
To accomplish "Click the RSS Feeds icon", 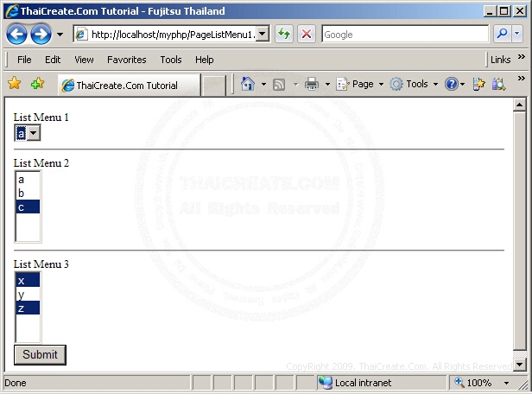I will (279, 85).
